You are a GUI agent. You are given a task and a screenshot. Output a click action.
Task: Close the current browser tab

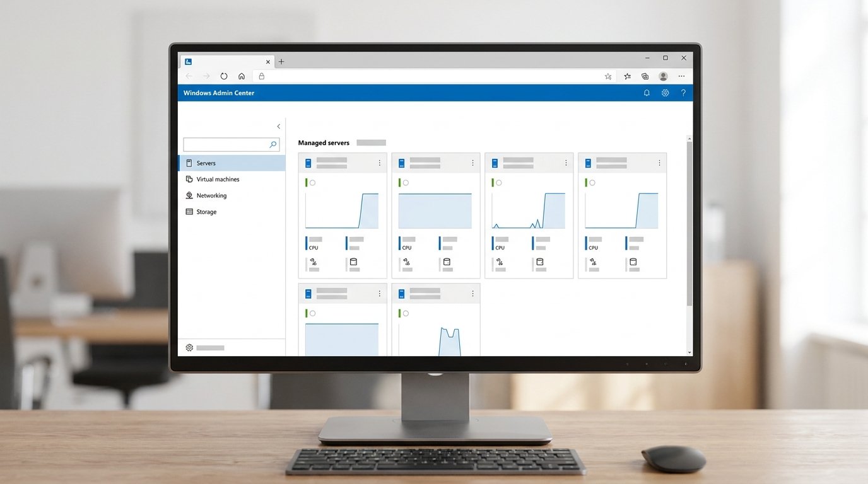click(x=268, y=62)
